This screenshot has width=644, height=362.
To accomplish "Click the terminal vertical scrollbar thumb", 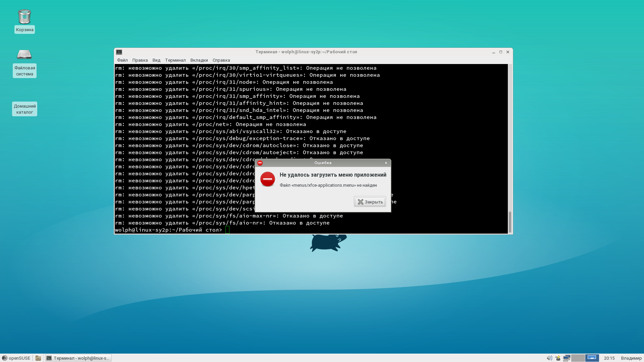I will point(510,222).
